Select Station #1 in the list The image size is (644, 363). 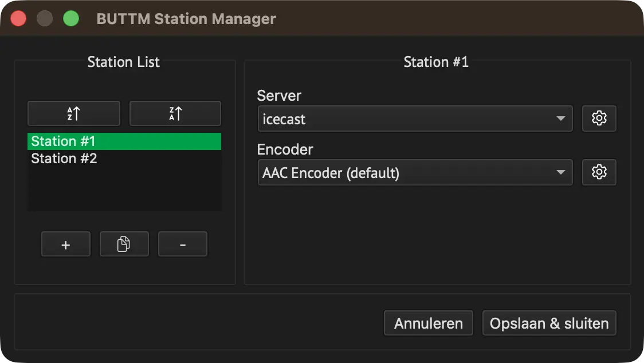click(x=124, y=141)
